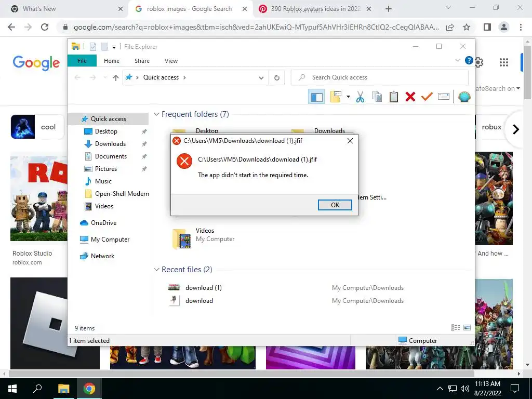Image resolution: width=532 pixels, height=399 pixels.
Task: Open the dropdown arrow beside the new folder icon
Action: (348, 97)
